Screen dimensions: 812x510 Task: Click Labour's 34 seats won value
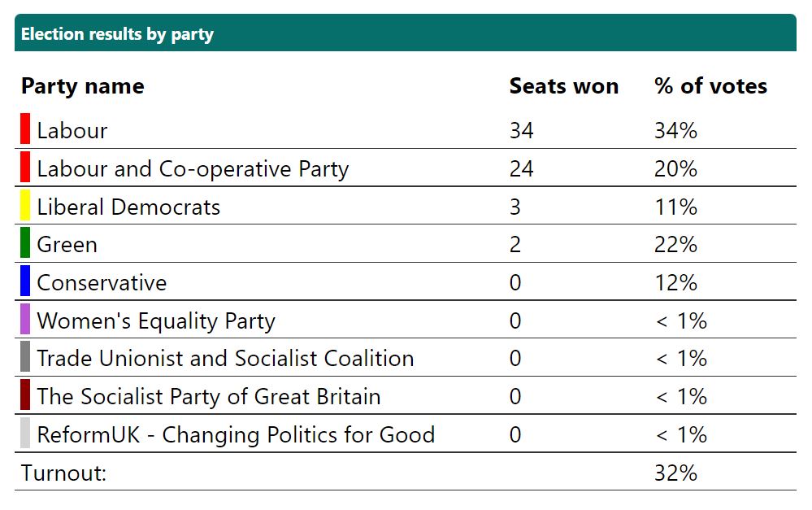[x=521, y=131]
